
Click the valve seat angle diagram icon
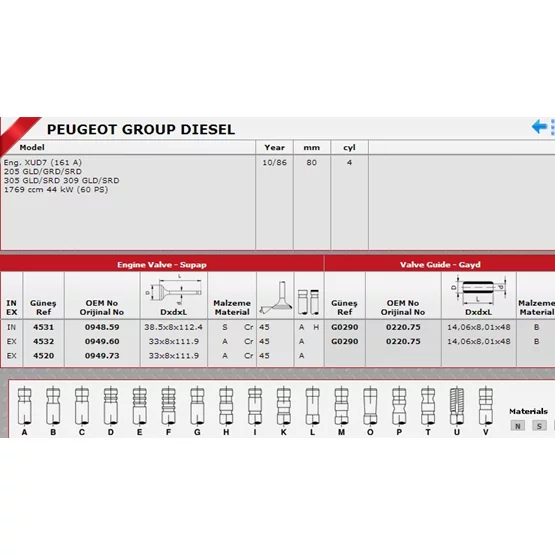[275, 298]
